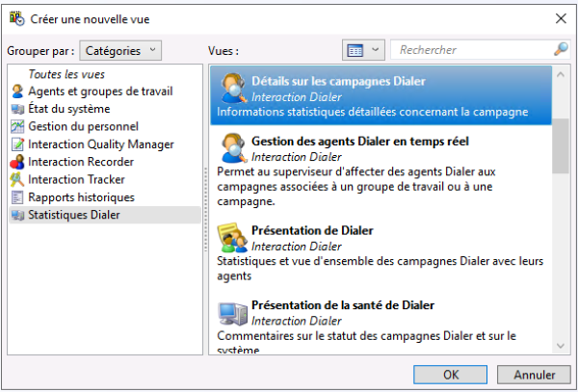The image size is (578, 392).
Task: Click the Annuler button
Action: coord(534,375)
